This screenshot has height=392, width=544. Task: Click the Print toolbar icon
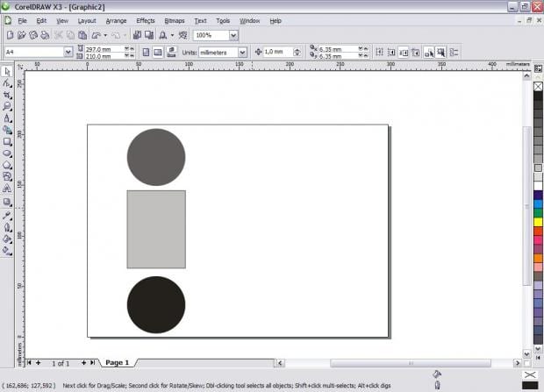click(45, 35)
